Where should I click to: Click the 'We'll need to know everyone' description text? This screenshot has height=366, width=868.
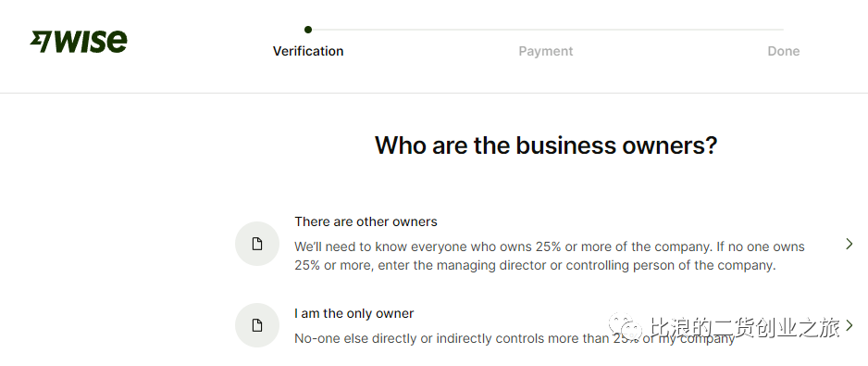[x=550, y=256]
